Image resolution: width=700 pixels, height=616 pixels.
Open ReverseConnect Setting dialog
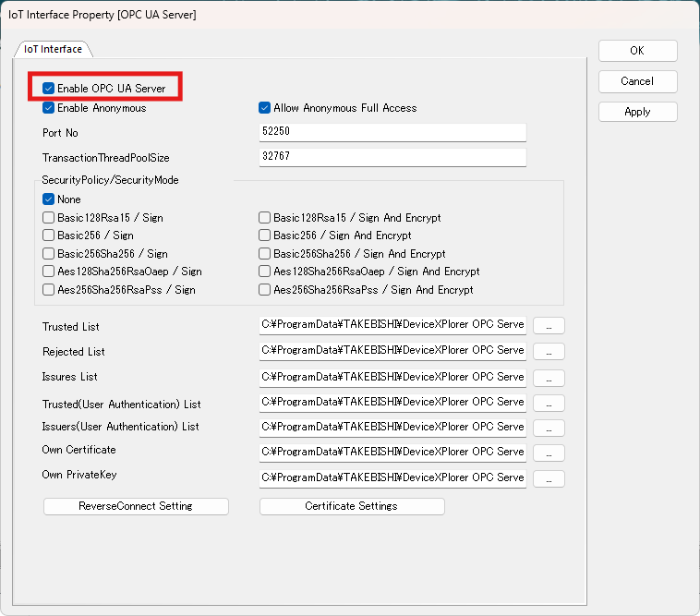(x=136, y=506)
